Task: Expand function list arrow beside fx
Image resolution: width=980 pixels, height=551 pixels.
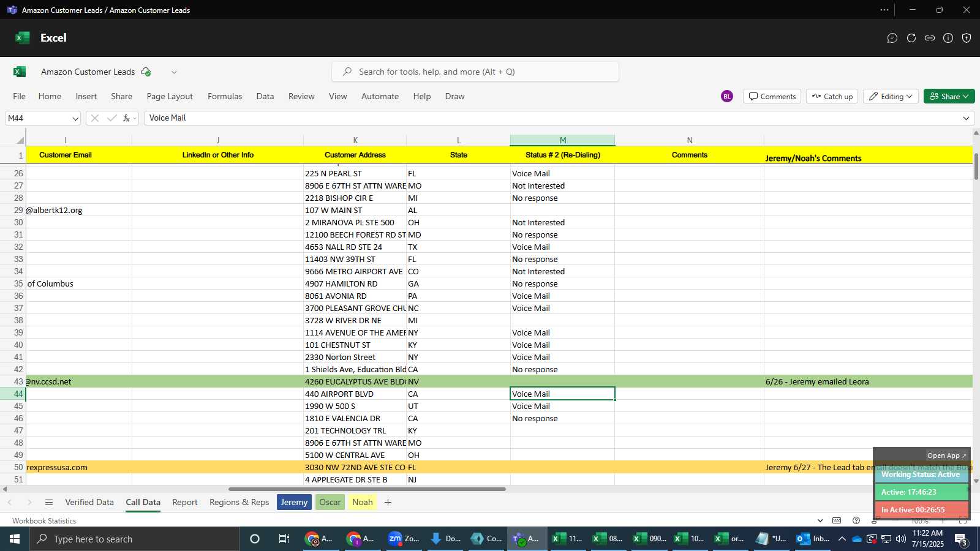Action: pos(135,119)
